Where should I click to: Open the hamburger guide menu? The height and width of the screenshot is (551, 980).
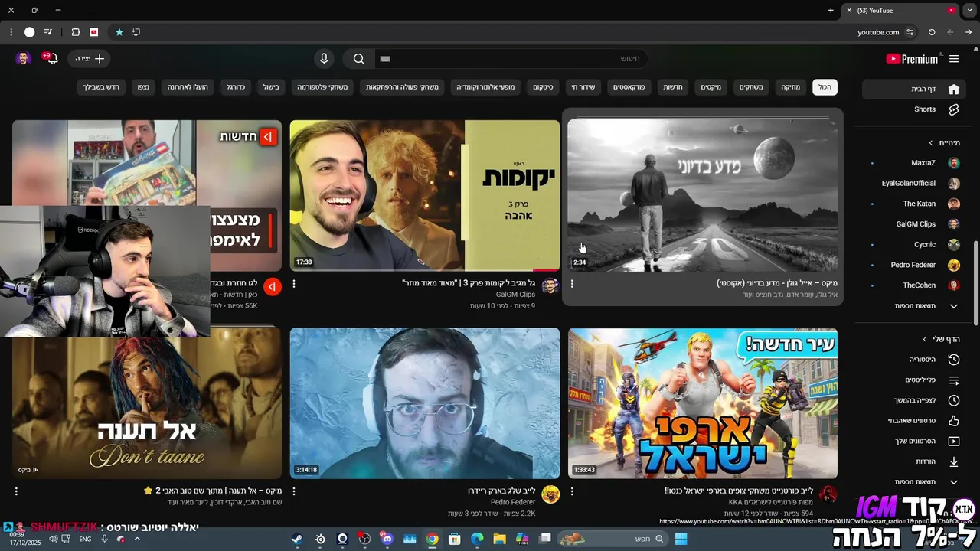(x=954, y=59)
